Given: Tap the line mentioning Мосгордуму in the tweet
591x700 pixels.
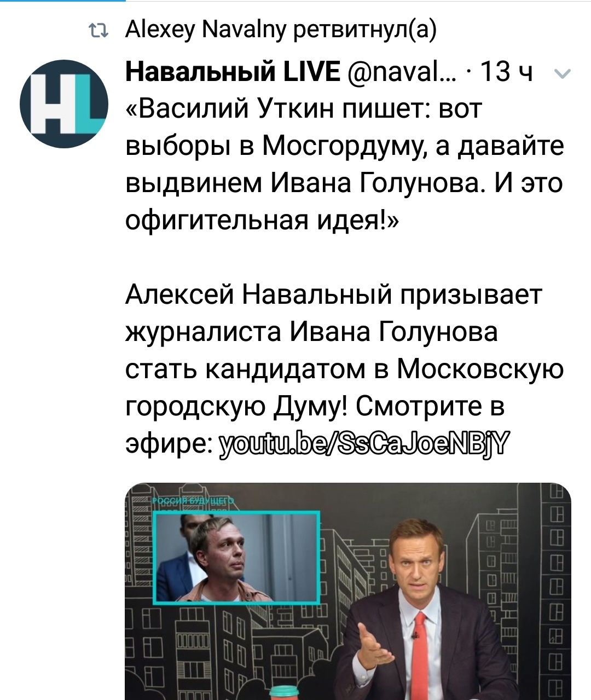Looking at the screenshot, I should coord(344,146).
